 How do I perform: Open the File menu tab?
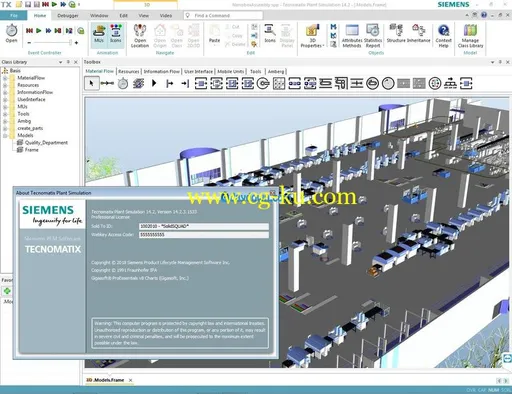(x=14, y=16)
